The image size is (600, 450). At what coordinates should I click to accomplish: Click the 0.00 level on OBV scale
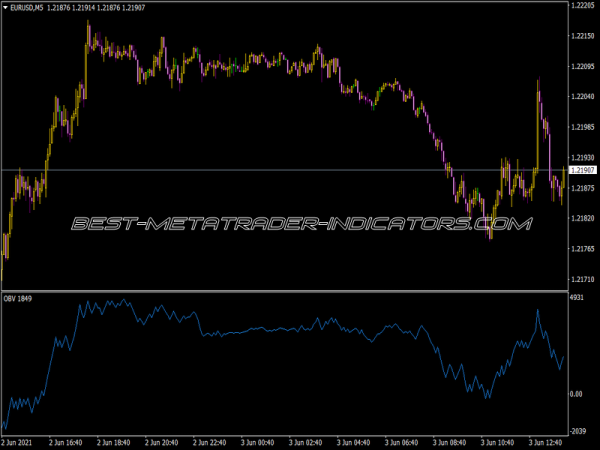coord(576,394)
